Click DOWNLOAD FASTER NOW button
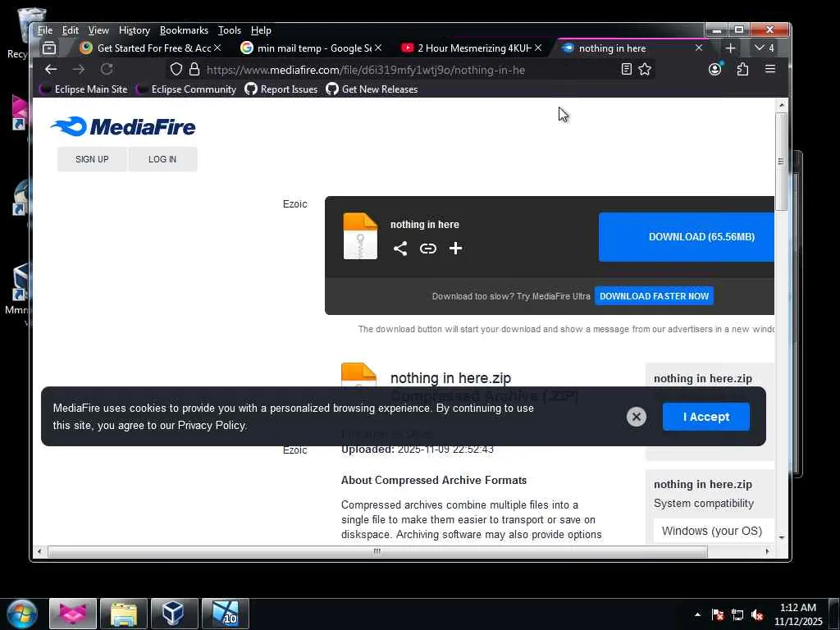 (654, 296)
